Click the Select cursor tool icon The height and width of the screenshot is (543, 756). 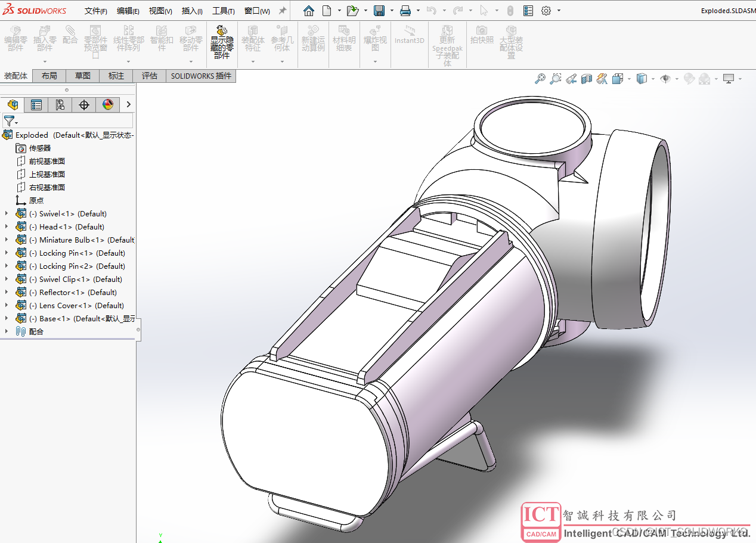point(484,11)
